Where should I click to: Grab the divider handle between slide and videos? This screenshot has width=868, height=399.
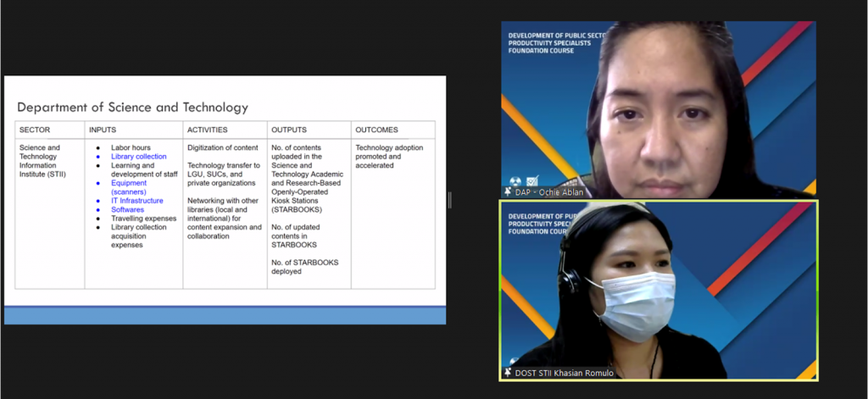(x=449, y=200)
